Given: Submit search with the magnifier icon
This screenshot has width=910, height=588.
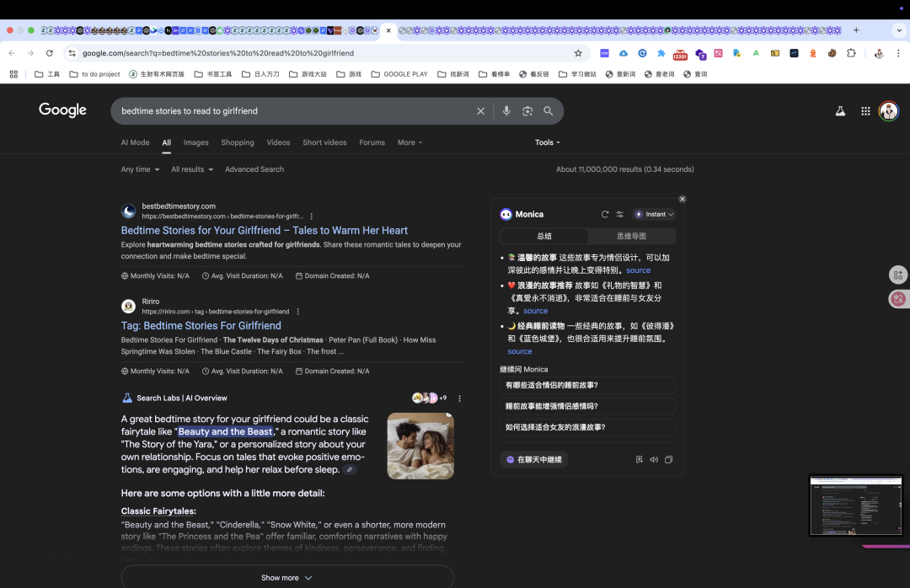Looking at the screenshot, I should [548, 111].
